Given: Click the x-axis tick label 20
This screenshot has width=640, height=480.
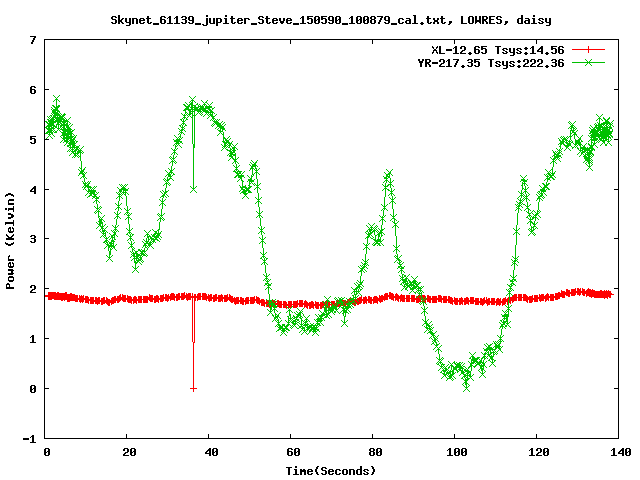Looking at the screenshot, I should click(128, 452).
